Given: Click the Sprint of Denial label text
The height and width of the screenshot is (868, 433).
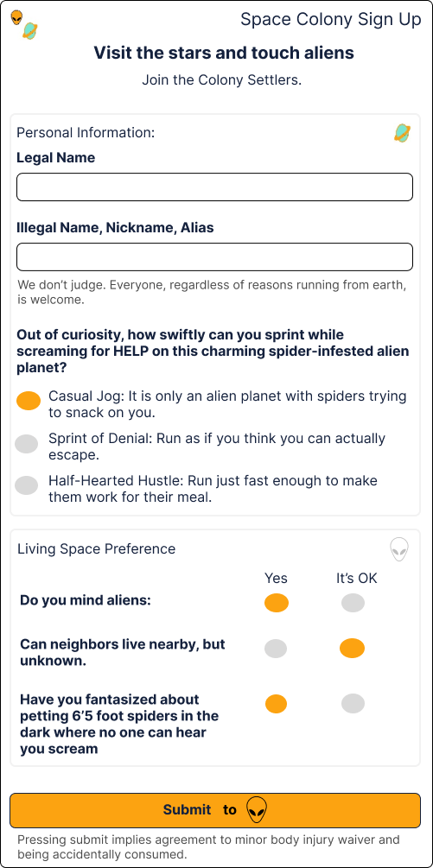Looking at the screenshot, I should 217,447.
